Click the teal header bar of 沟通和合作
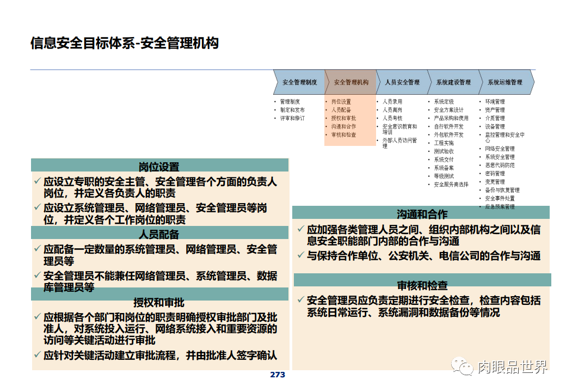Screen dimensions: 566x392 click(x=419, y=212)
